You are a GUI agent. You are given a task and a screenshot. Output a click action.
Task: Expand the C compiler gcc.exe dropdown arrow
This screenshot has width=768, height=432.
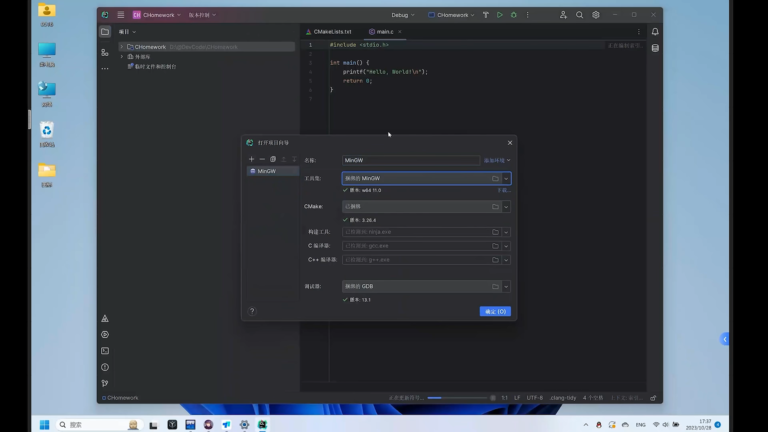(x=506, y=246)
